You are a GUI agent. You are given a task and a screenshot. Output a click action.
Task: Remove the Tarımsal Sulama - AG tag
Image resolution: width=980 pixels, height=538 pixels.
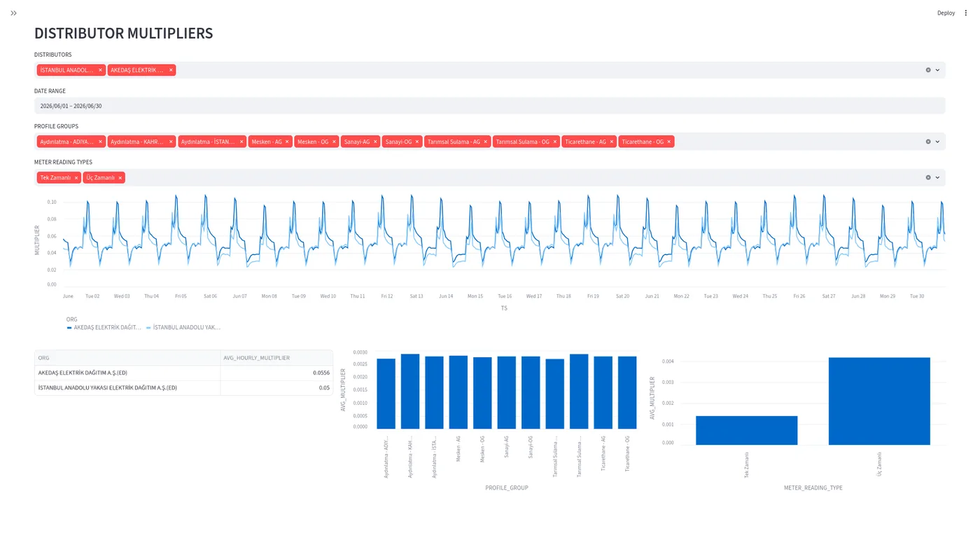(x=486, y=142)
